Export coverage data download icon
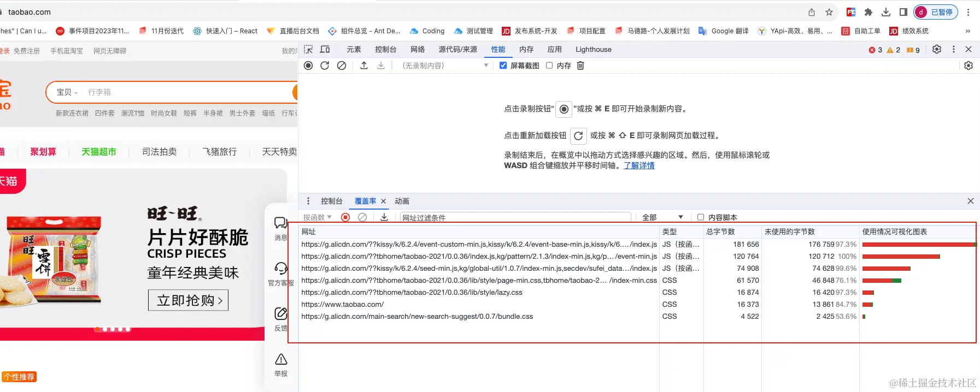Screen dimensions: 980x392 pyautogui.click(x=384, y=217)
